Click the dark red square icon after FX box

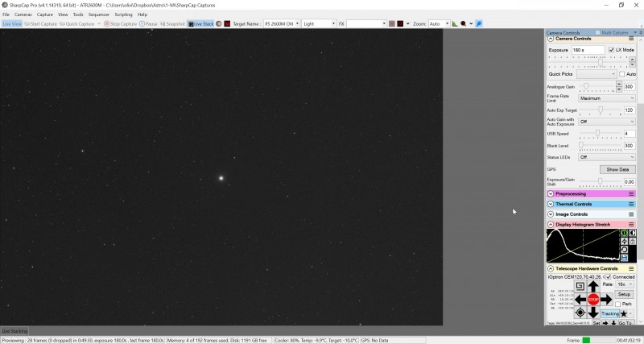tap(400, 24)
